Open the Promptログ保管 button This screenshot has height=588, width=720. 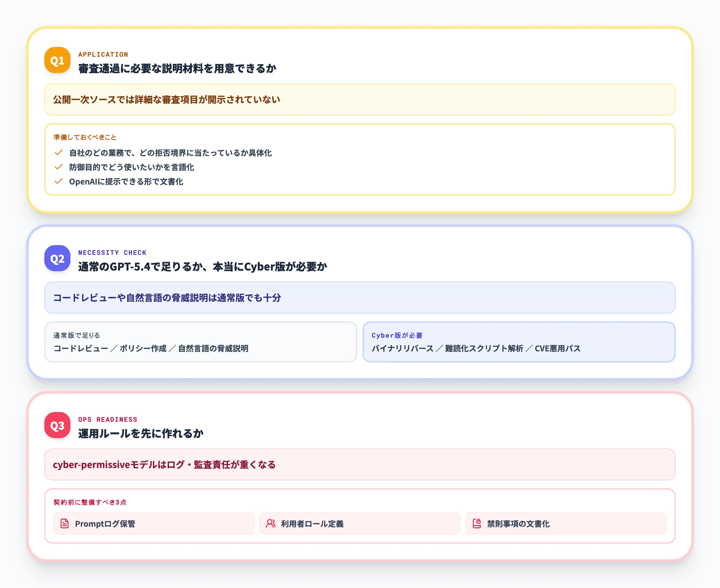[154, 524]
